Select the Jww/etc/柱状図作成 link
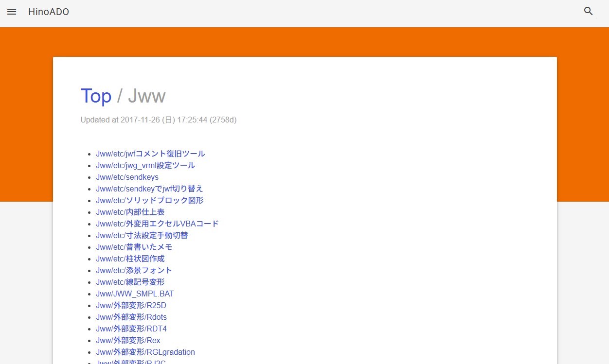This screenshot has width=609, height=364. 130,259
